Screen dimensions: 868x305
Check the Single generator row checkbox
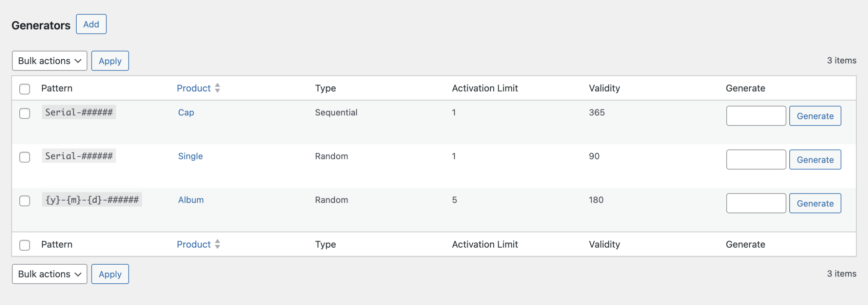[x=25, y=156]
